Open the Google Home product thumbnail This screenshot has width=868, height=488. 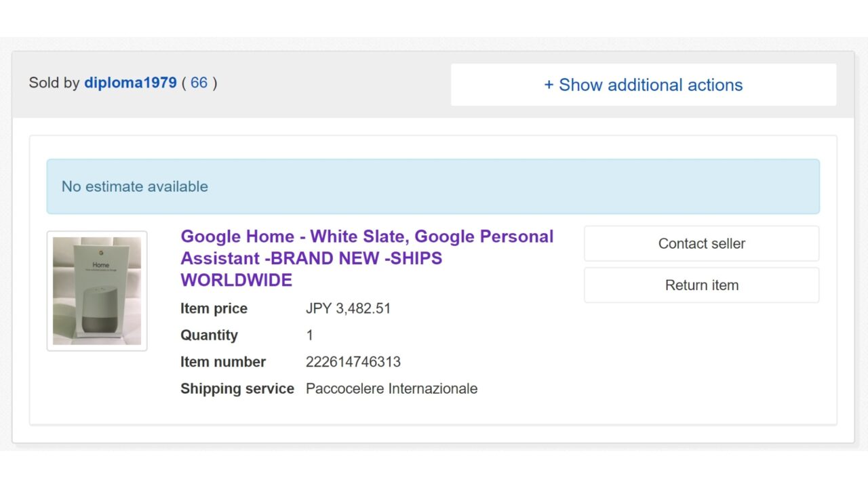point(97,291)
